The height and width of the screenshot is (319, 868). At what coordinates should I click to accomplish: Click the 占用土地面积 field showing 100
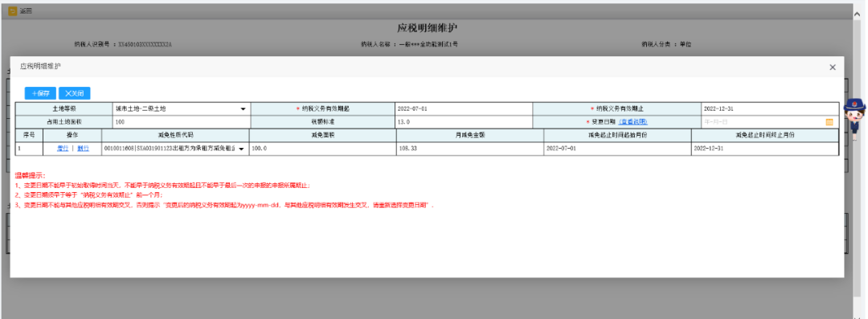coord(182,122)
